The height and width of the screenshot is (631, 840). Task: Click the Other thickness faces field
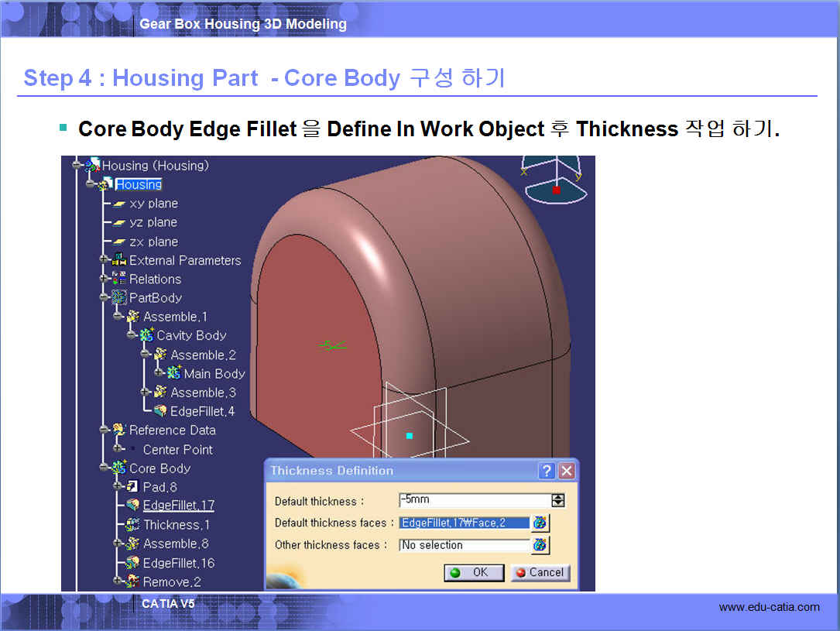pos(464,545)
